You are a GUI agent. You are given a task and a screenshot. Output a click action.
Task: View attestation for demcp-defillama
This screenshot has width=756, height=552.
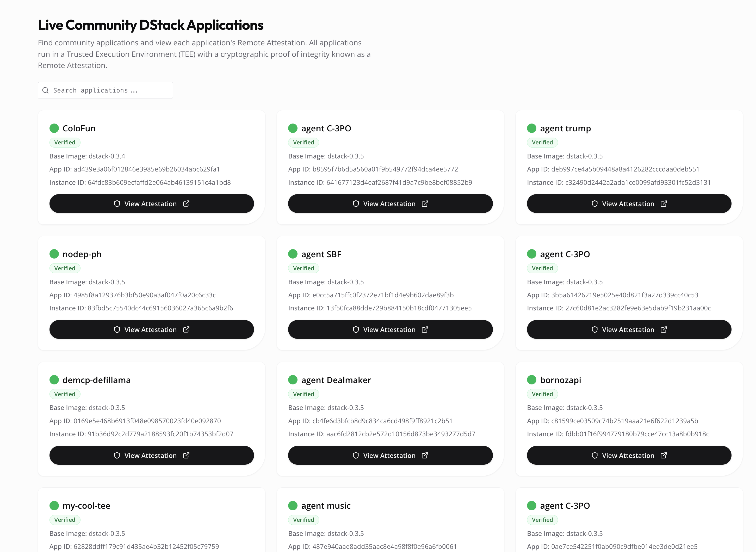coord(151,455)
